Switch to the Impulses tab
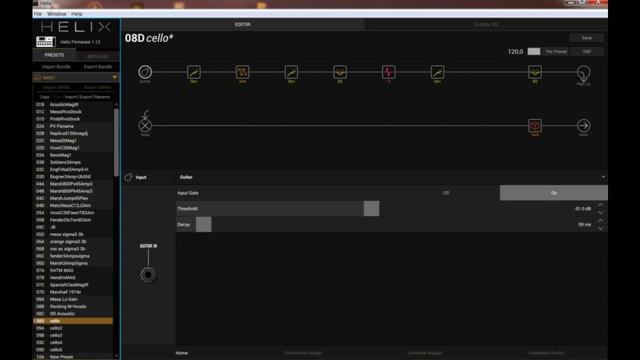The width and height of the screenshot is (640, 360). click(98, 56)
